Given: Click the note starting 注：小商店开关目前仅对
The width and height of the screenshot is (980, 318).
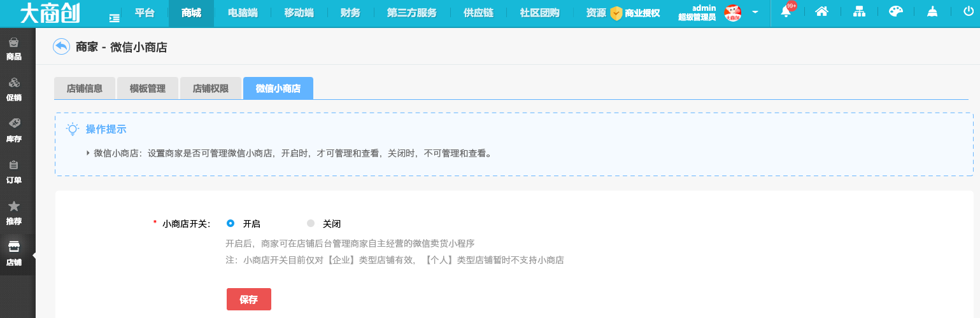Looking at the screenshot, I should 395,259.
